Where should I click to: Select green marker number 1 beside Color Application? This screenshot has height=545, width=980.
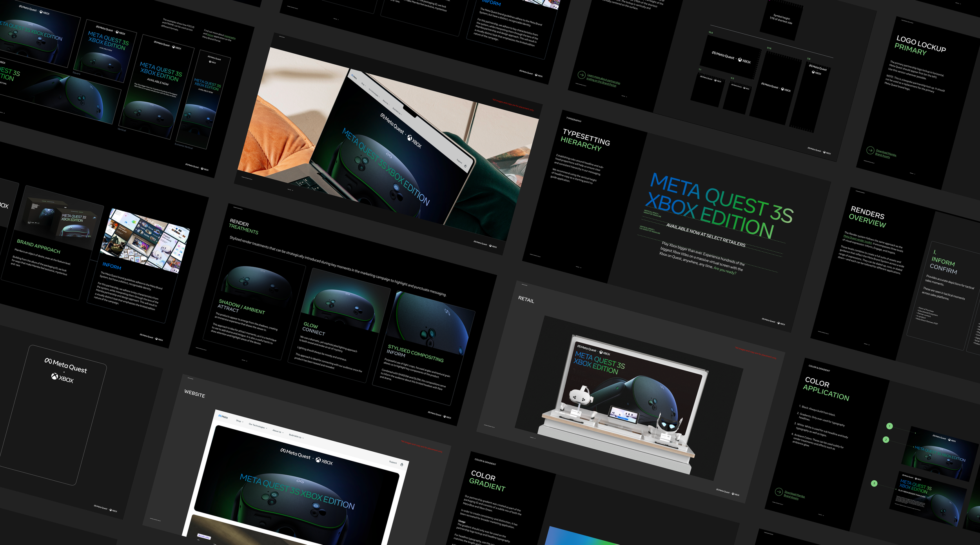coord(889,426)
